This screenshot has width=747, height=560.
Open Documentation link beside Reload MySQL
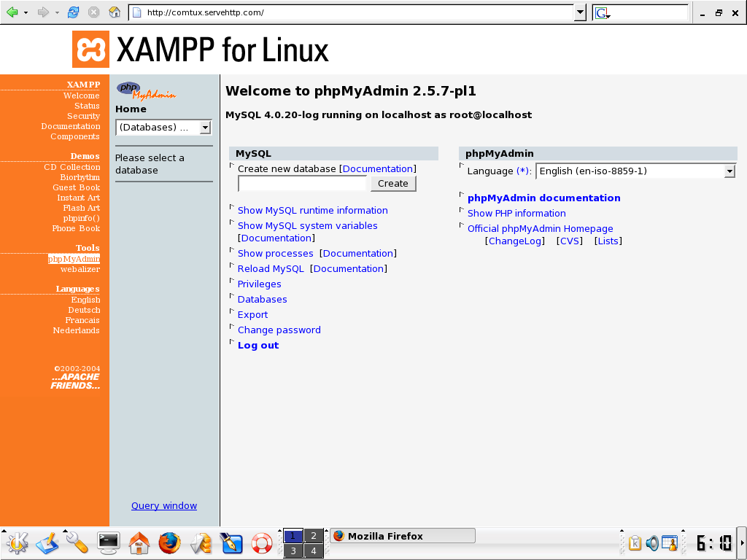coord(348,268)
